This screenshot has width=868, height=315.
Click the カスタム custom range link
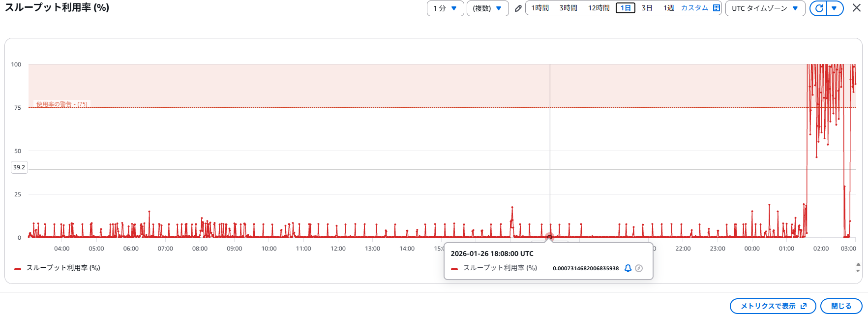[x=694, y=8]
